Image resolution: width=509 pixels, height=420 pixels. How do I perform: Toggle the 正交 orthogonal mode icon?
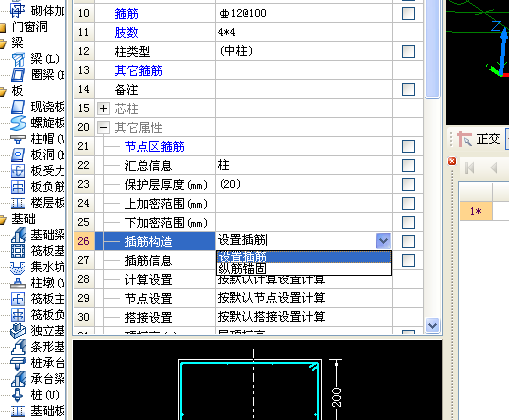click(464, 139)
